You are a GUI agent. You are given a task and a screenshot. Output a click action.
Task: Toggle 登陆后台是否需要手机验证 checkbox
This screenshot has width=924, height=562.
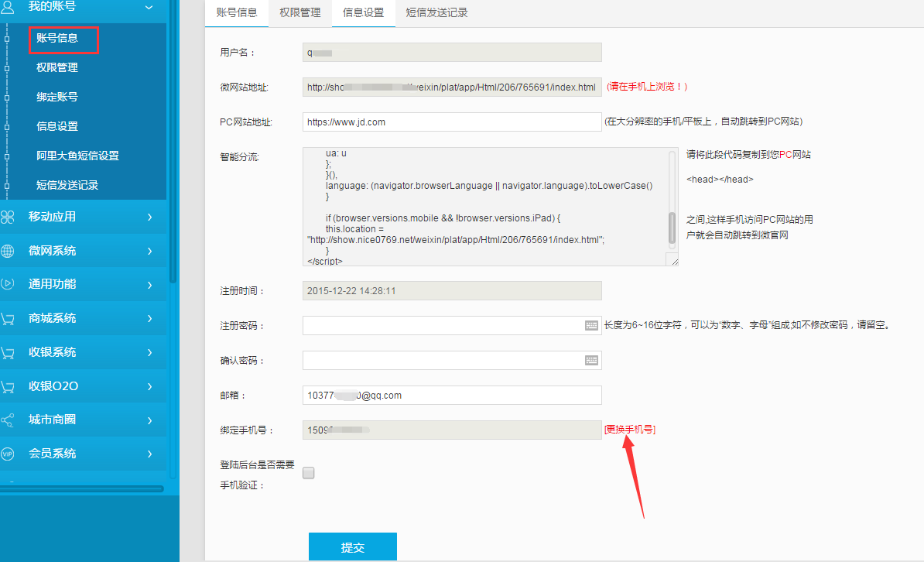click(x=308, y=473)
